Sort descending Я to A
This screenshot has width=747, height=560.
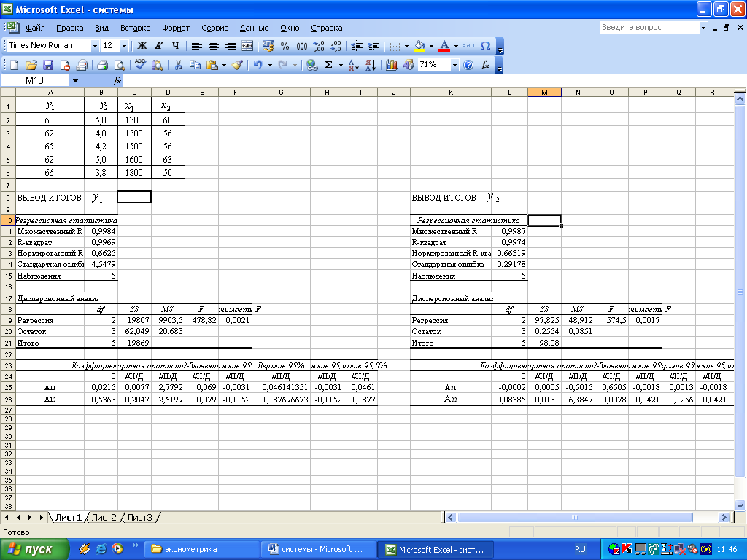click(x=371, y=65)
